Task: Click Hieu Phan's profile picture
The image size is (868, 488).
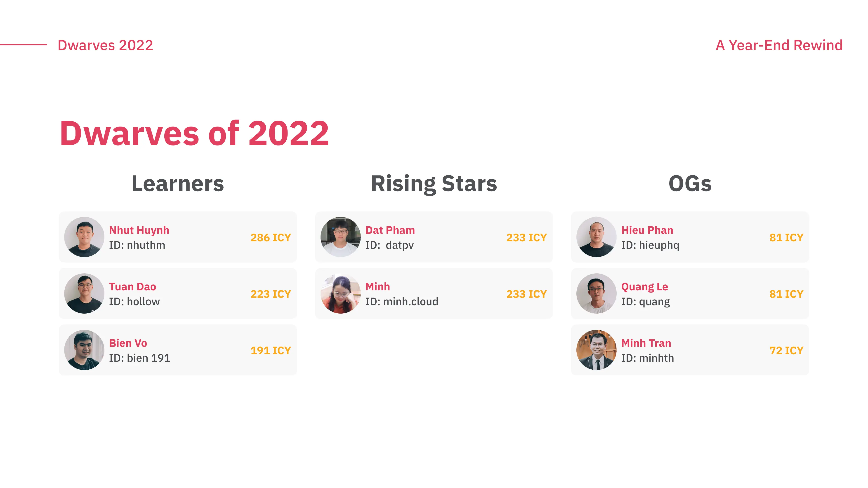Action: [x=597, y=237]
